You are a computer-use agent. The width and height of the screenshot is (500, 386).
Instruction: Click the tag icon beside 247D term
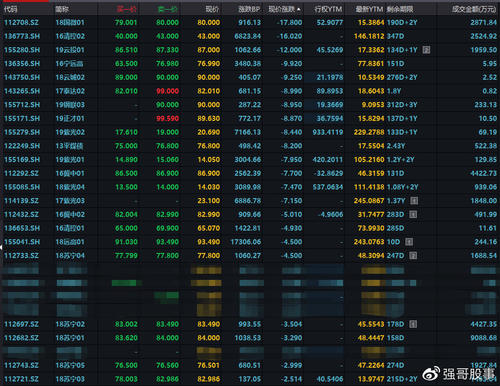click(x=413, y=256)
